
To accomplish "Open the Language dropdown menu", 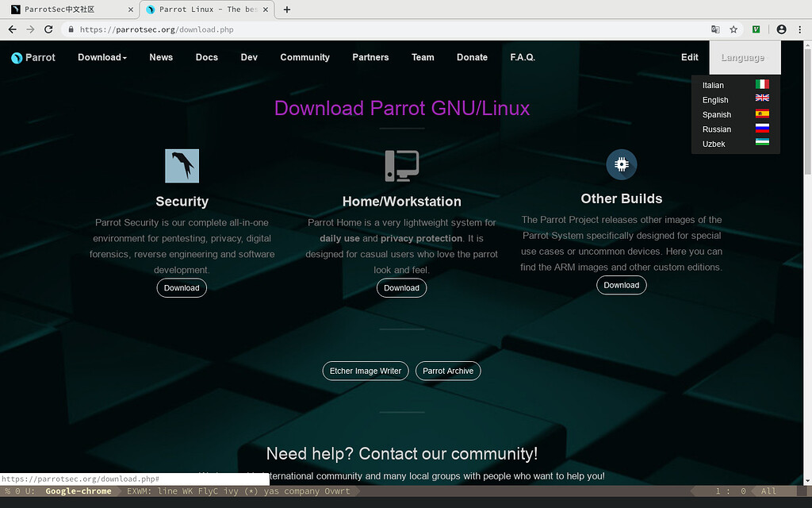I will [x=743, y=57].
